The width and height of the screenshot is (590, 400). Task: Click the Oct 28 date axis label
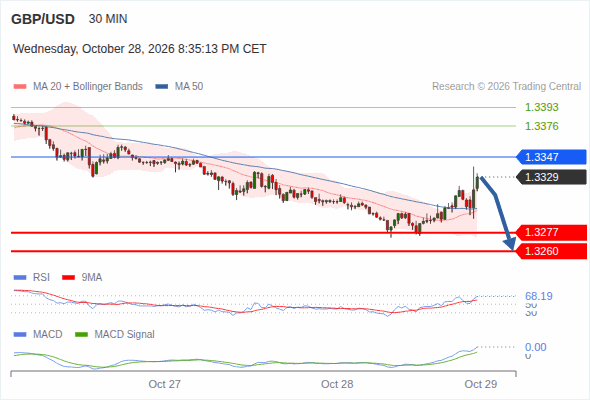[x=337, y=384]
